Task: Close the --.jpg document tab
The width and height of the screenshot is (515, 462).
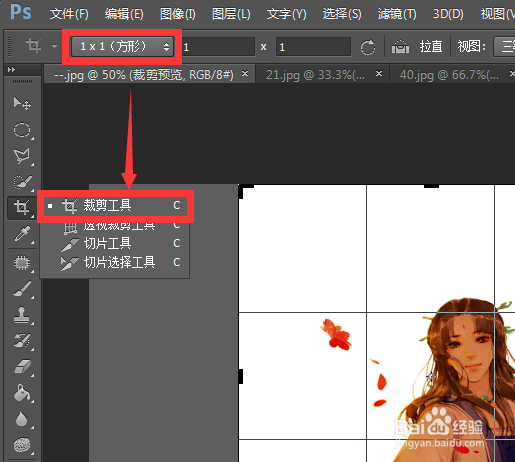Action: click(x=245, y=73)
